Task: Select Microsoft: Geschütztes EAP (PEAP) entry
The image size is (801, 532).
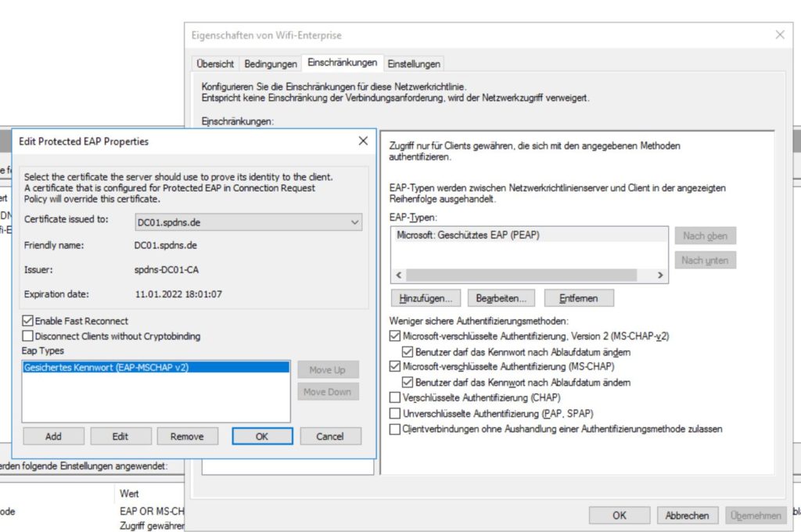Action: (x=468, y=235)
